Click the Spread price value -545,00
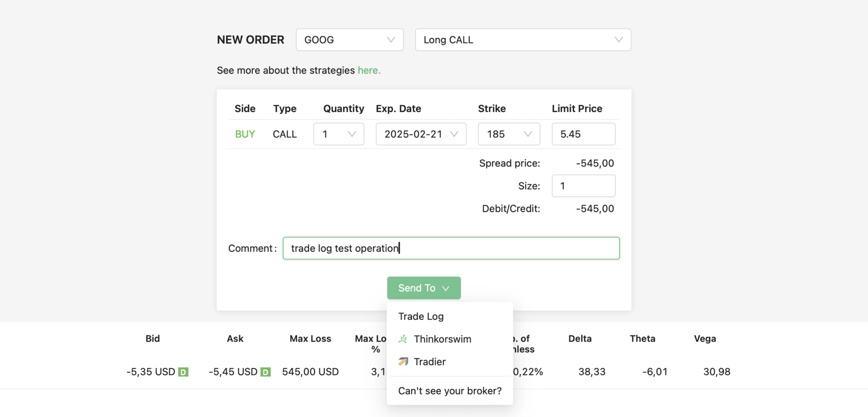Viewport: 868px width, 417px height. point(595,163)
